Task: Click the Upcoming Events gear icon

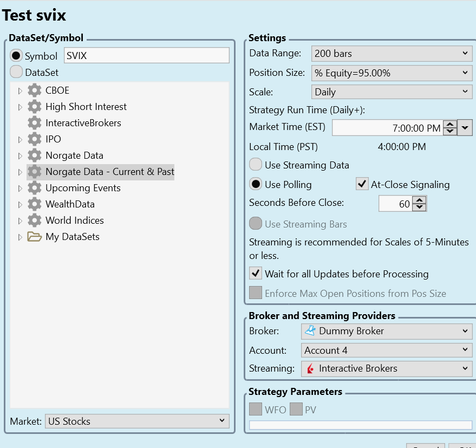Action: click(35, 188)
